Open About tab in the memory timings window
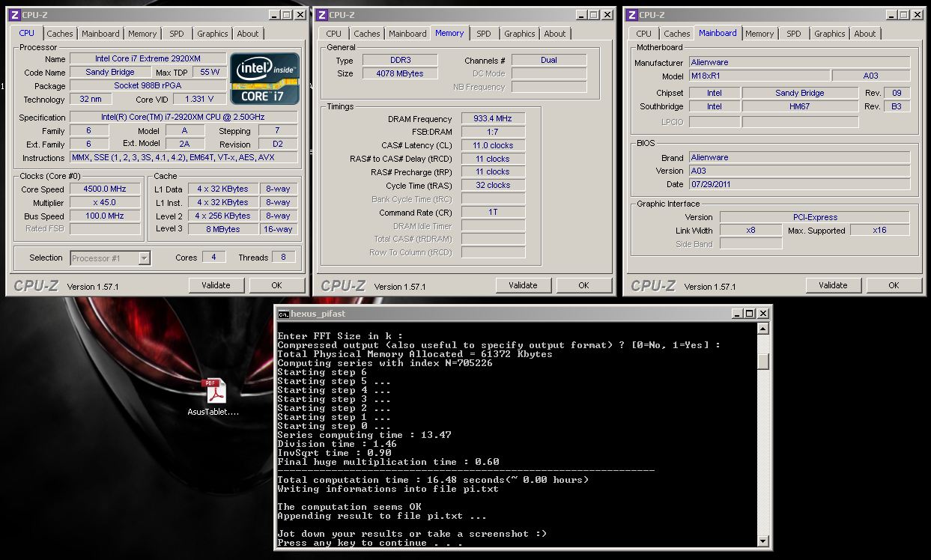931x560 pixels. pyautogui.click(x=555, y=34)
